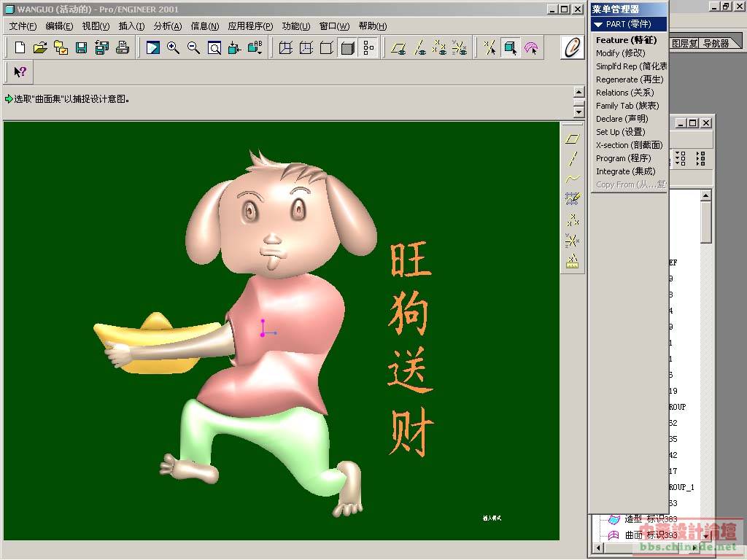The image size is (747, 560).
Task: Switch to hidden line display mode
Action: [306, 47]
